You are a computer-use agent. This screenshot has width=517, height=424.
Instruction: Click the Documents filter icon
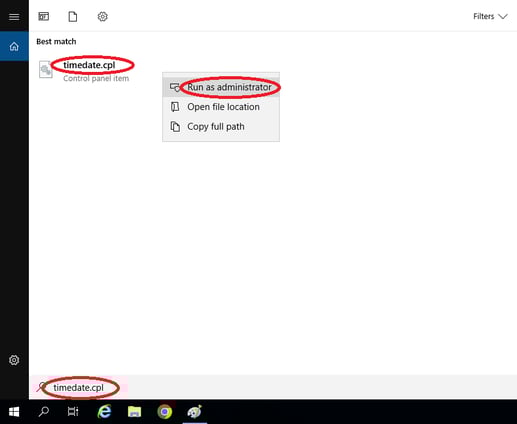[73, 16]
